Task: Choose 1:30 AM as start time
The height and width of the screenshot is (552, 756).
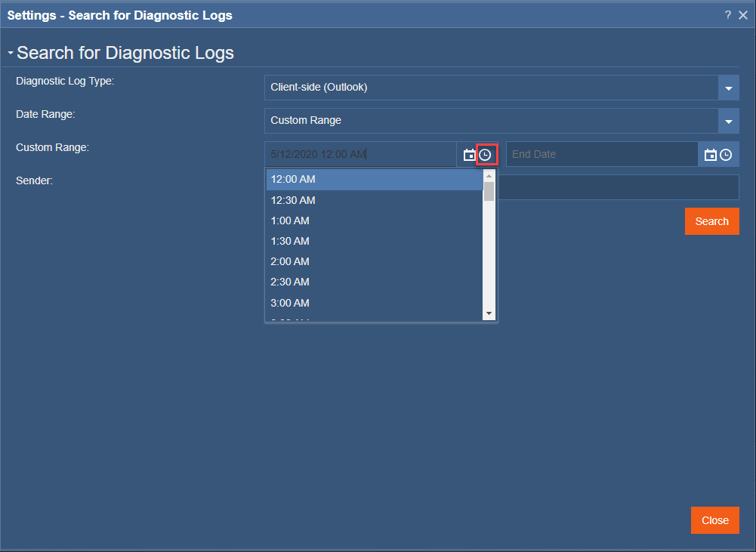Action: pos(340,240)
